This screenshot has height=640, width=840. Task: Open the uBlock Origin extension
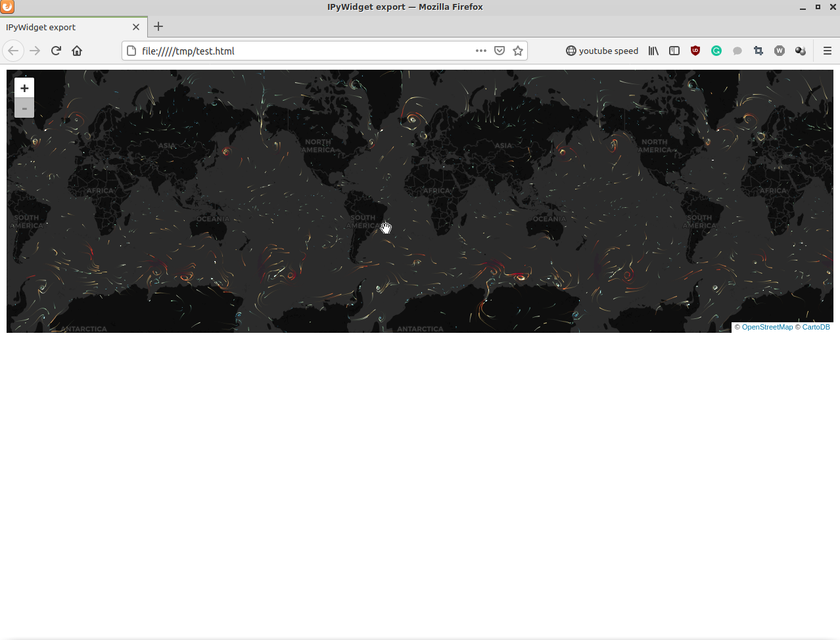[x=695, y=51]
